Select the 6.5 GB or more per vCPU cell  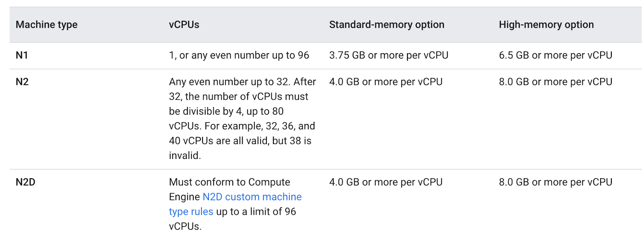pos(555,55)
